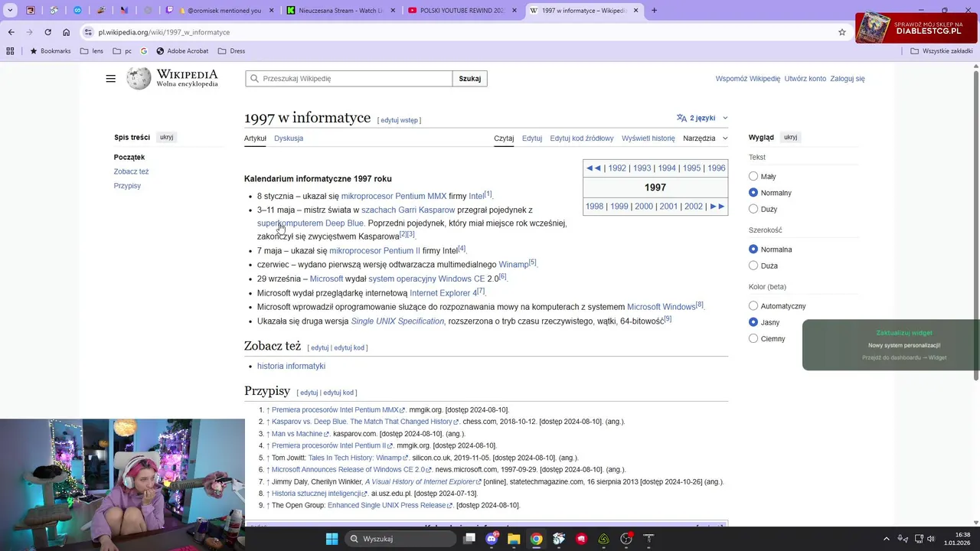Click the Wspomóż Wikipedię link
This screenshot has height=551, width=980.
coord(748,79)
